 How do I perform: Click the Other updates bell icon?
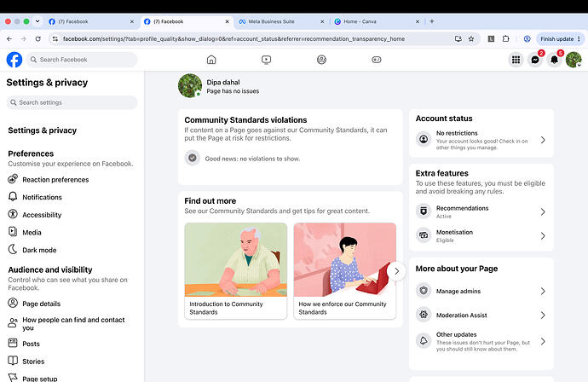[x=424, y=341]
